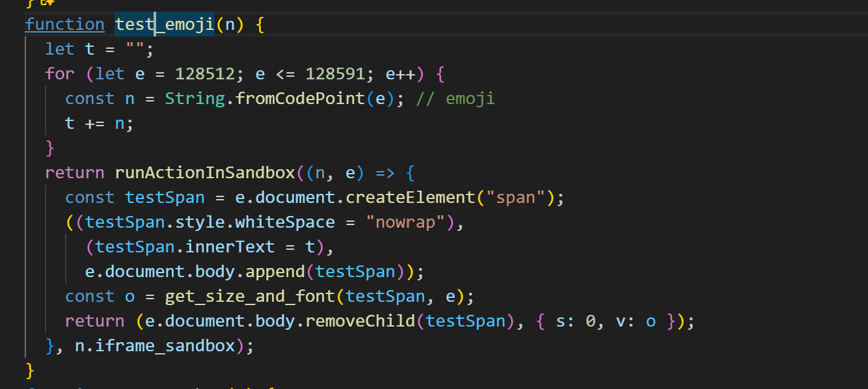Click the "span" string literal
This screenshot has width=868, height=389.
(514, 198)
